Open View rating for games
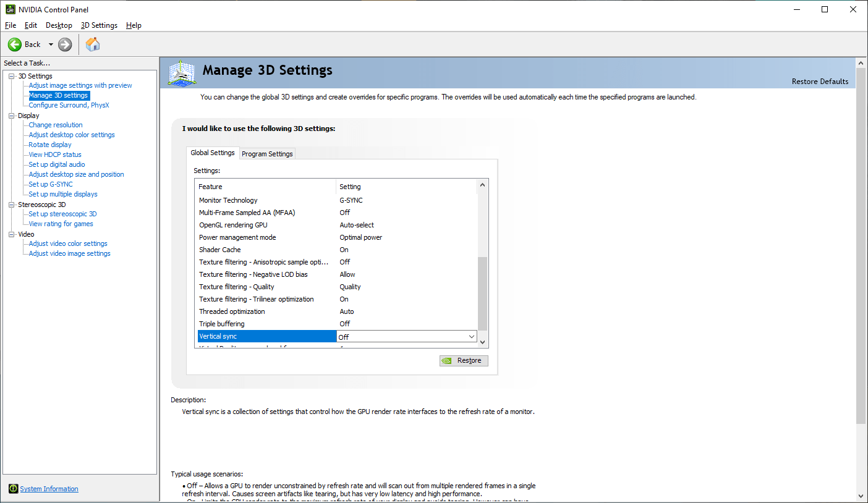Screen dimensions: 868x503 coord(61,224)
